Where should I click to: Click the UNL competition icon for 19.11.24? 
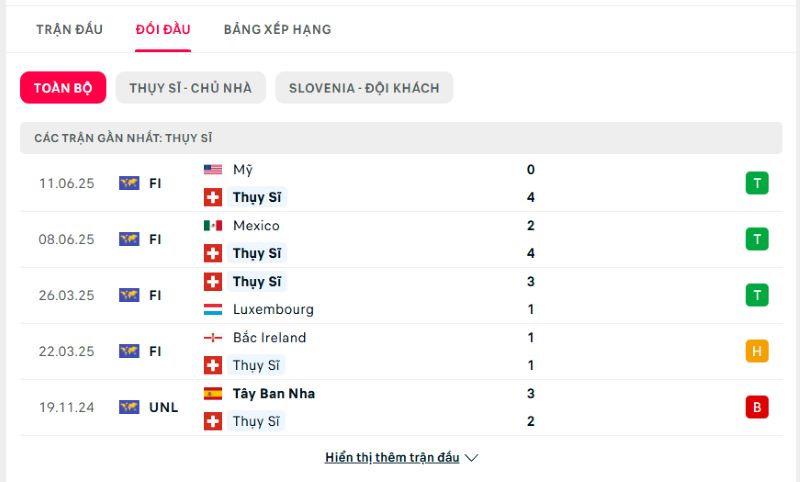129,407
